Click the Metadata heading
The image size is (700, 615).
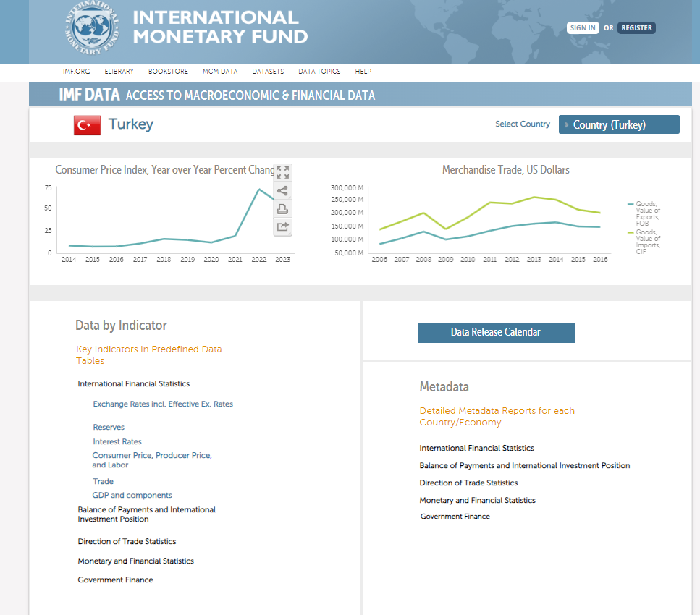(x=444, y=387)
